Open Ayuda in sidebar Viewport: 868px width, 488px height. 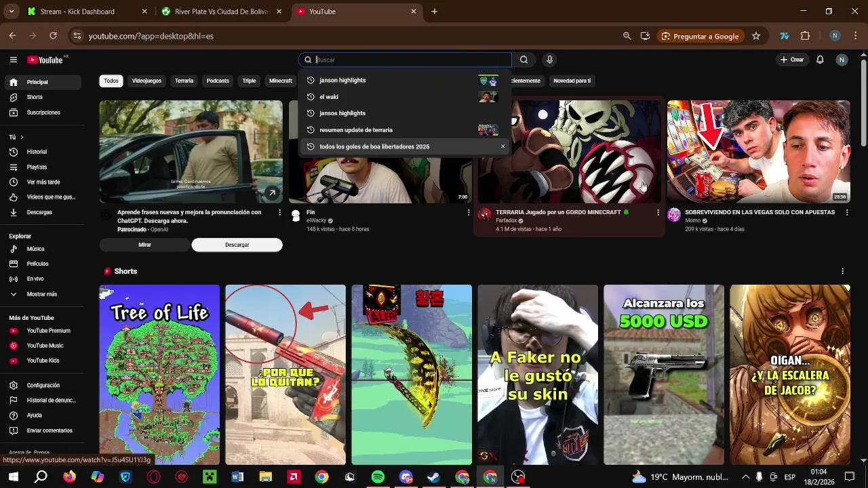tap(44, 415)
